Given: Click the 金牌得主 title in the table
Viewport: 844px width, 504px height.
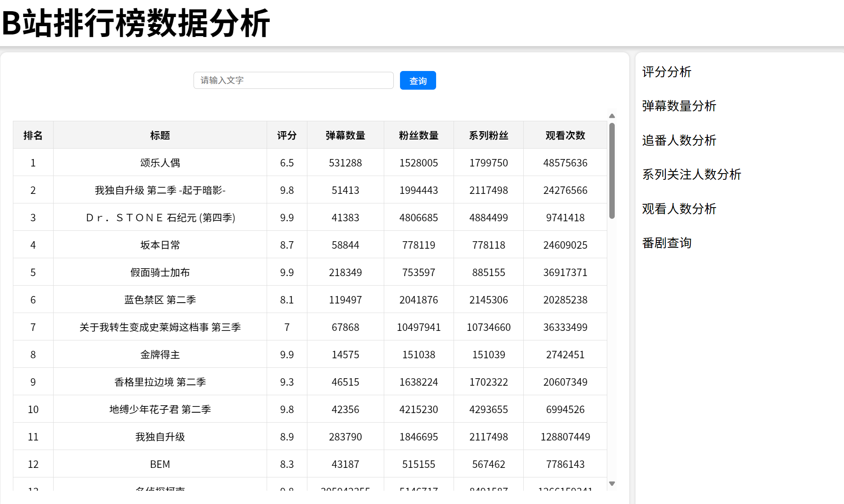Looking at the screenshot, I should click(x=160, y=355).
